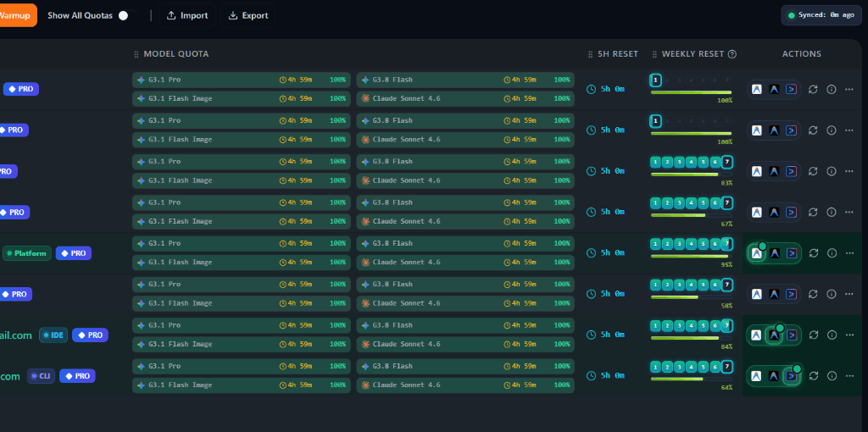Click the 5H RESET column header
This screenshot has width=868, height=432.
coord(618,54)
